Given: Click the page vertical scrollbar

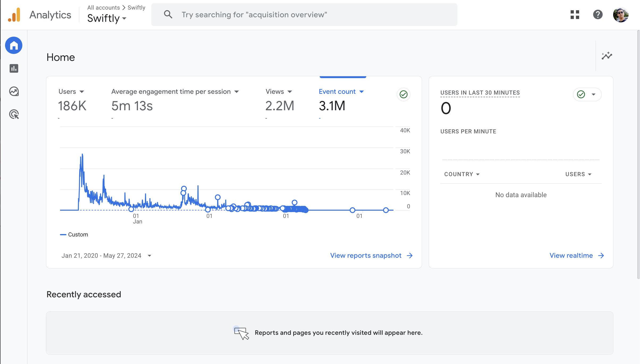Looking at the screenshot, I should (638, 154).
